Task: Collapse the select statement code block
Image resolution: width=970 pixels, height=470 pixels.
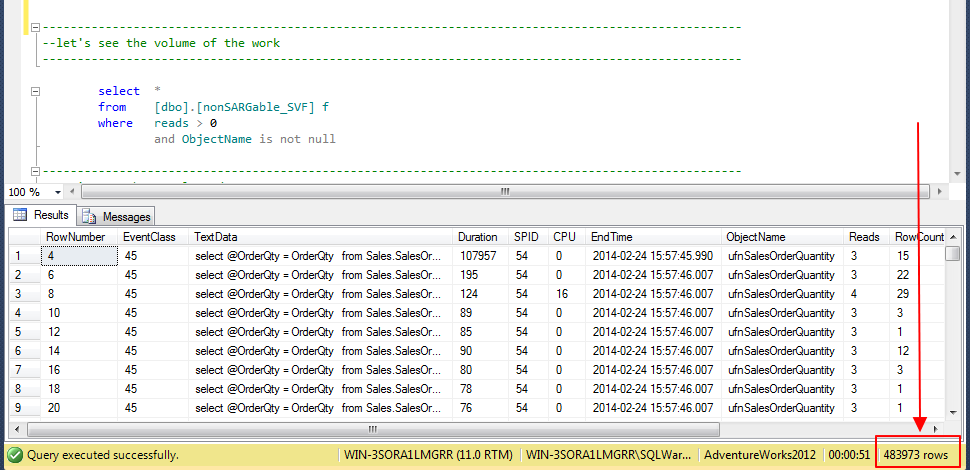Action: point(36,91)
